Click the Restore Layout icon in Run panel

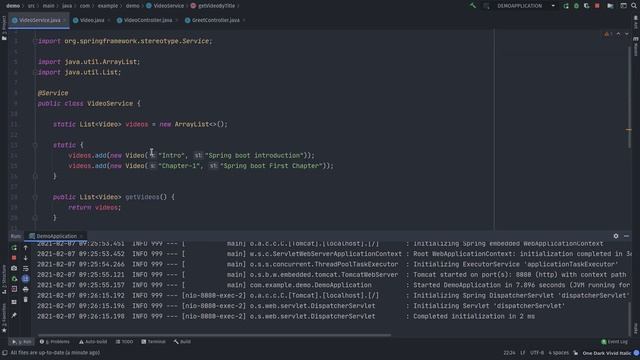14,302
